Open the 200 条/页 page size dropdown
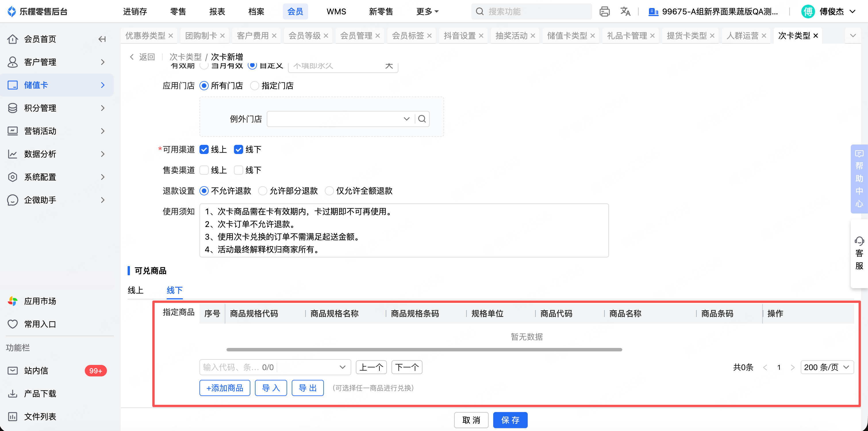 point(827,367)
